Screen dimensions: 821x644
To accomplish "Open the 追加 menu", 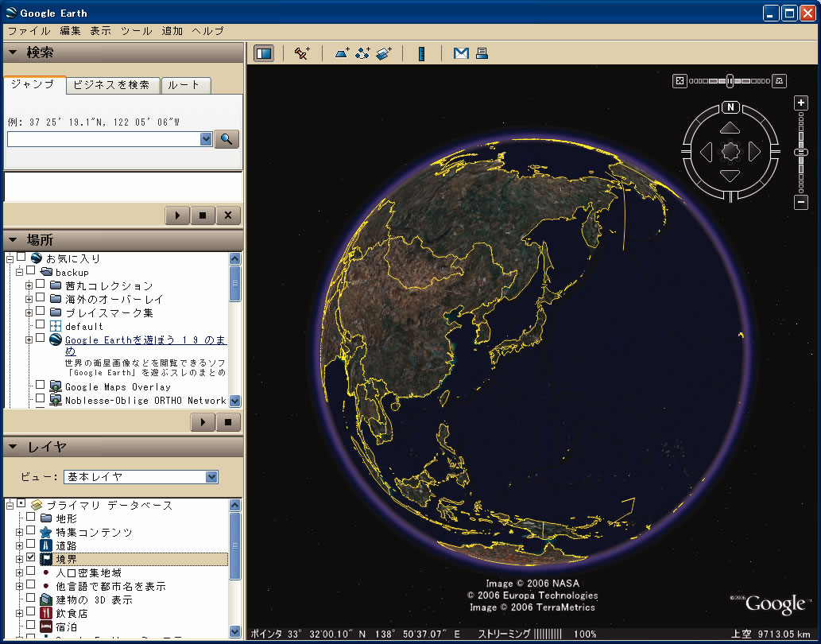I will (172, 31).
